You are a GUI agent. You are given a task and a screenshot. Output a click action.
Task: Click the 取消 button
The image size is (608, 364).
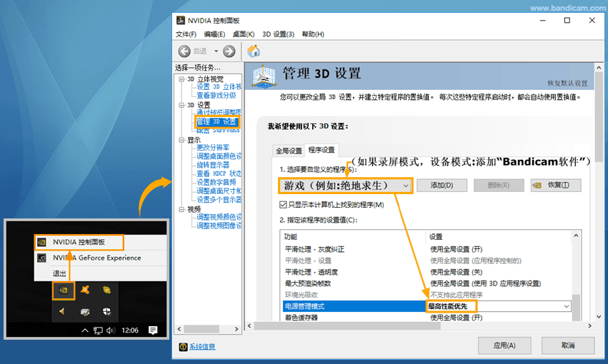coord(568,345)
